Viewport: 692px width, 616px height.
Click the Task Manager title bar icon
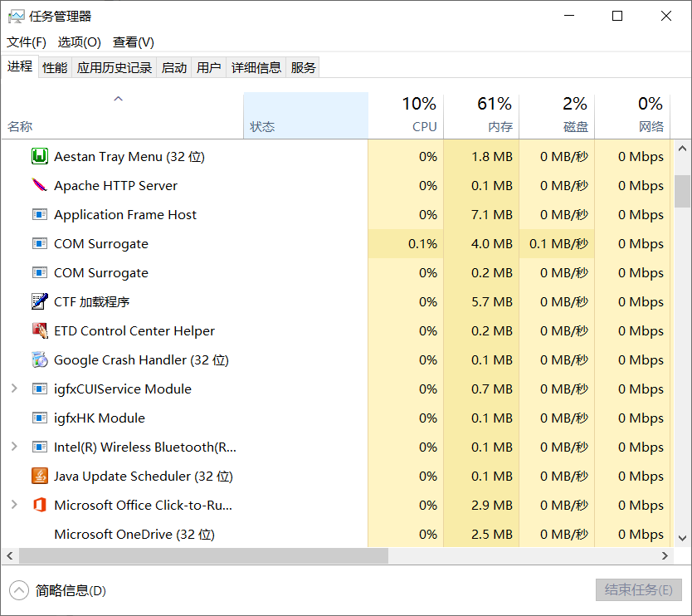[x=17, y=17]
